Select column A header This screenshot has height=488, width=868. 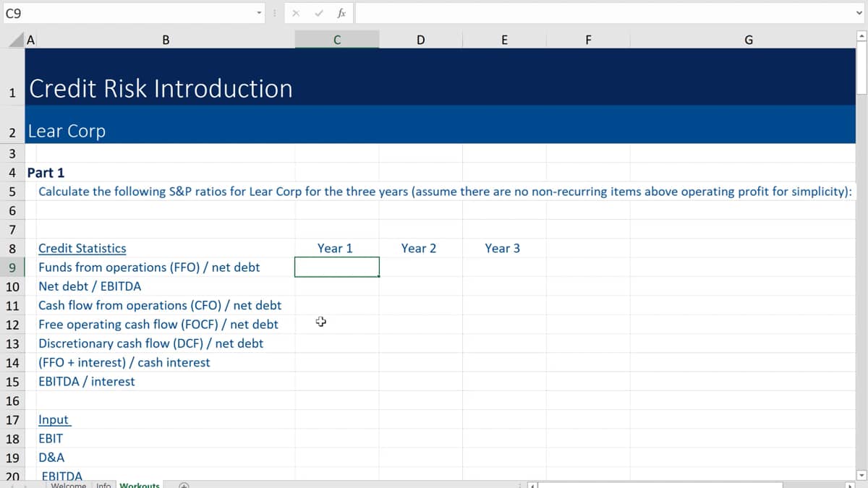30,40
